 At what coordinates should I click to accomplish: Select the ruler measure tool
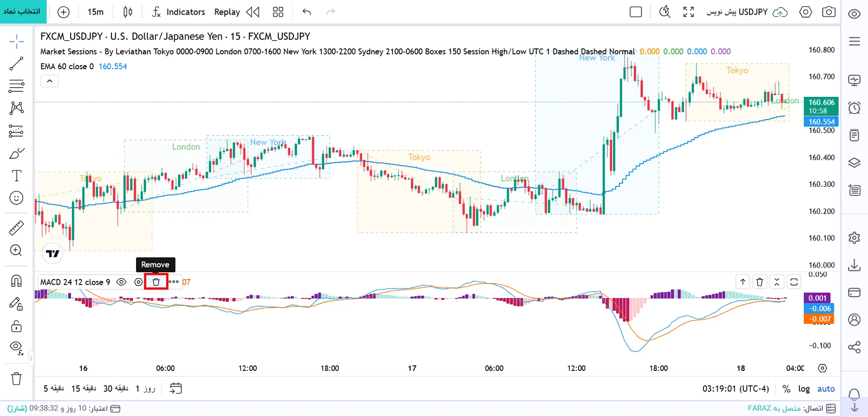(x=17, y=228)
